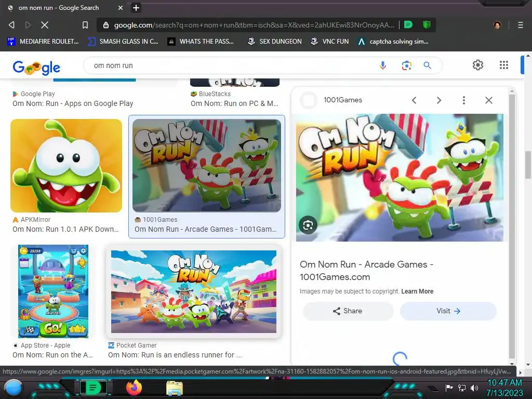Open the Pocket Gamer Om Nom Run thumbnail
Image resolution: width=532 pixels, height=399 pixels.
pos(194,292)
